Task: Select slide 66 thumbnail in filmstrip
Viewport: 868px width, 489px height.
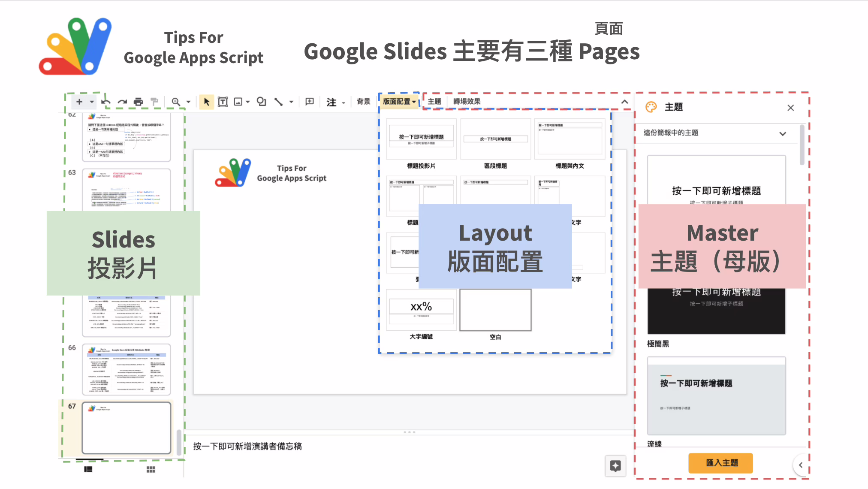Action: point(126,369)
